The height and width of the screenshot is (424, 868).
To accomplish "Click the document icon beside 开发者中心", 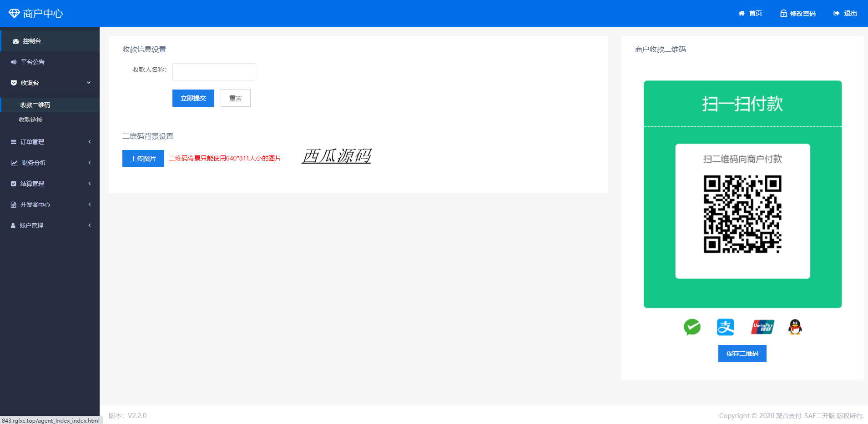I will coord(14,205).
